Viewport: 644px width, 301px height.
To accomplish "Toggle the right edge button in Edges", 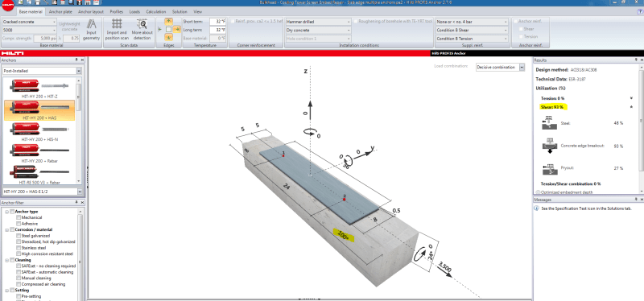I will click(x=176, y=30).
